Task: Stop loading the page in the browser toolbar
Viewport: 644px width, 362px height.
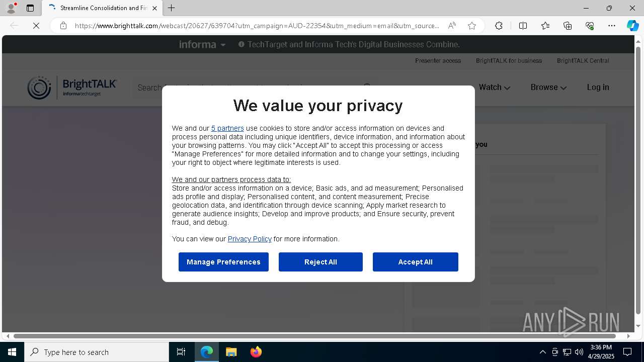Action: [x=36, y=26]
